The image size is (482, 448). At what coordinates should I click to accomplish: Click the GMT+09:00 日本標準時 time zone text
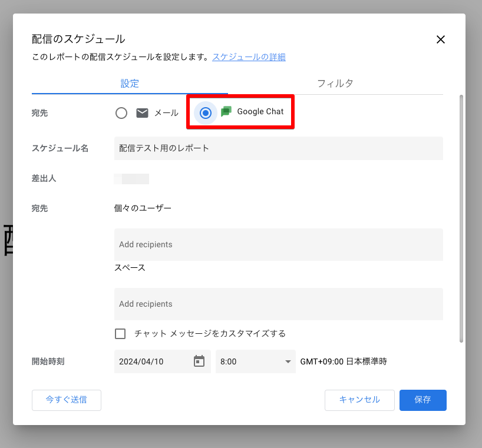pos(344,361)
